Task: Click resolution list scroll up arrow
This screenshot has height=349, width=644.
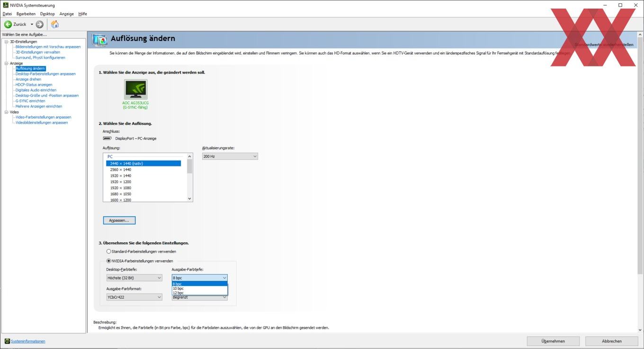Action: (190, 156)
